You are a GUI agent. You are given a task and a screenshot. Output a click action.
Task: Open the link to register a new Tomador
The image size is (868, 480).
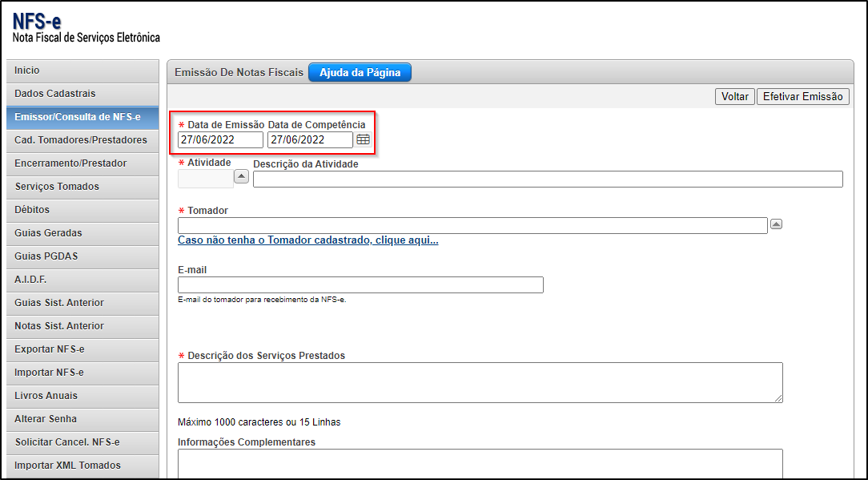pos(307,240)
